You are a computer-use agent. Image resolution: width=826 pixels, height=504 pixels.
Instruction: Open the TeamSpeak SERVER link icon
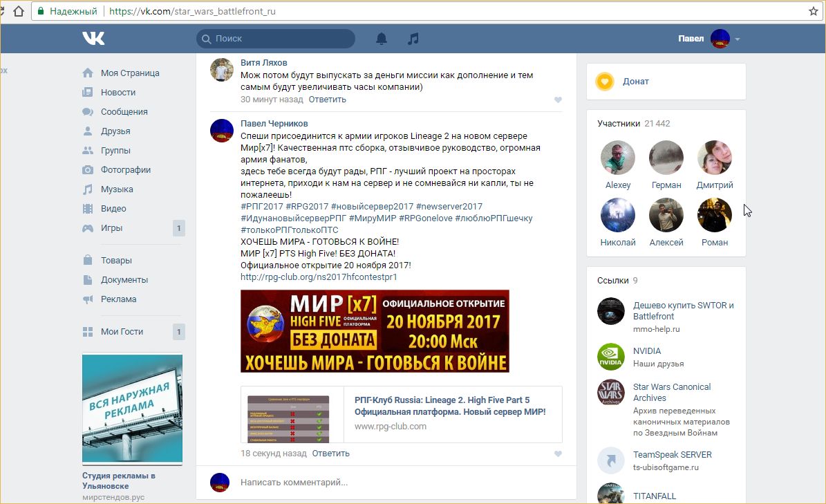point(611,460)
